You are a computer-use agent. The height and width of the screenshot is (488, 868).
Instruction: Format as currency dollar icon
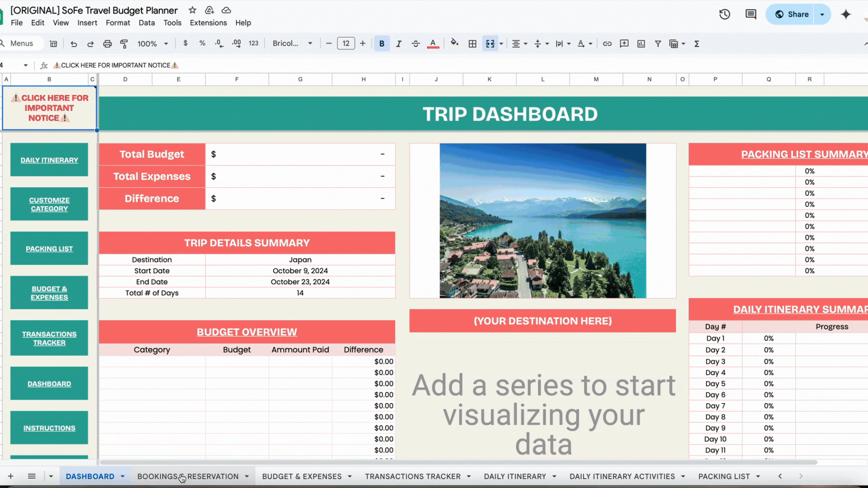pos(185,43)
